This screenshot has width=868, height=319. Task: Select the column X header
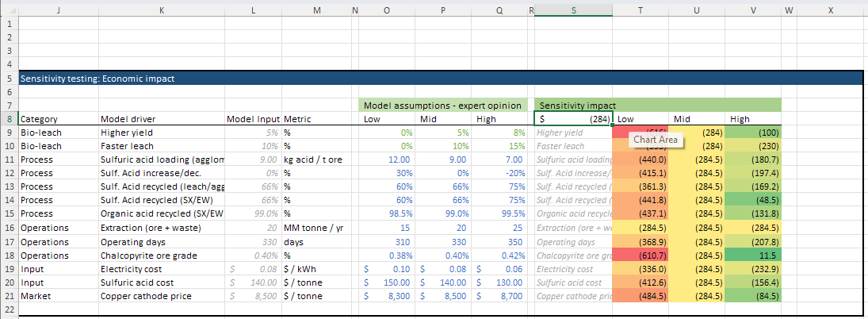click(x=831, y=10)
